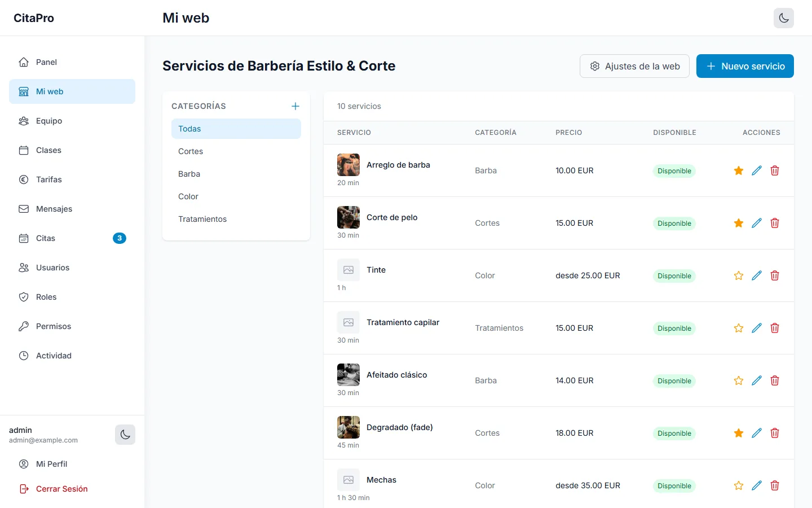The height and width of the screenshot is (508, 812).
Task: Toggle dark mode in the top header
Action: [784, 18]
